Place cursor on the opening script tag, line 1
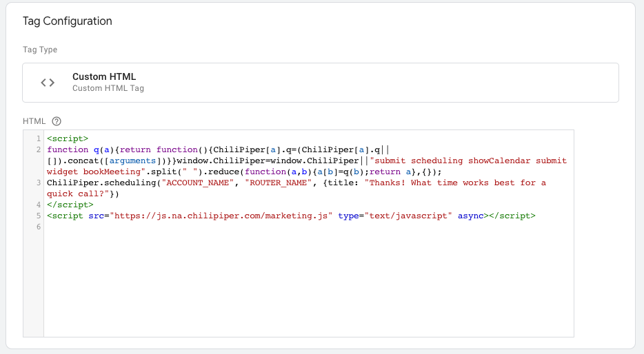644x354 pixels. pyautogui.click(x=68, y=138)
